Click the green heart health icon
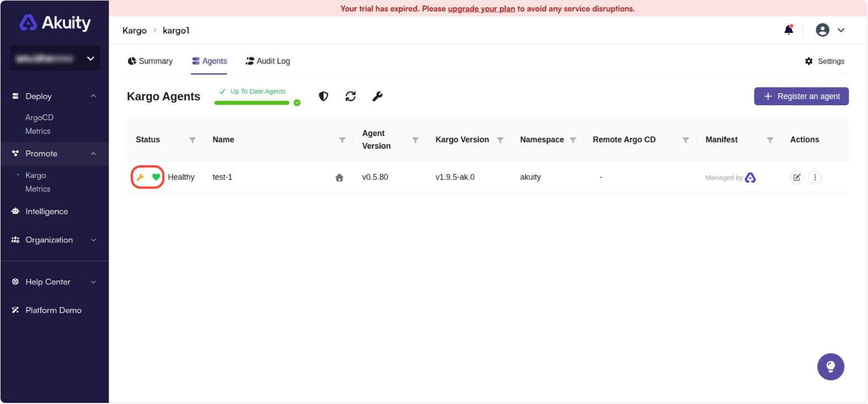The height and width of the screenshot is (404, 868). [156, 177]
